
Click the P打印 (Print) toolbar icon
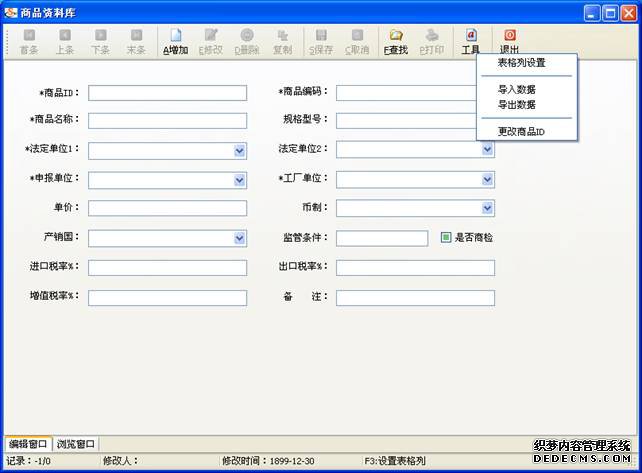(x=432, y=41)
